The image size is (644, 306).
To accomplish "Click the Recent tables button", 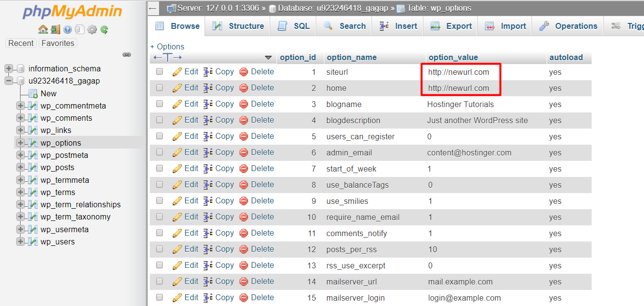I will point(21,43).
